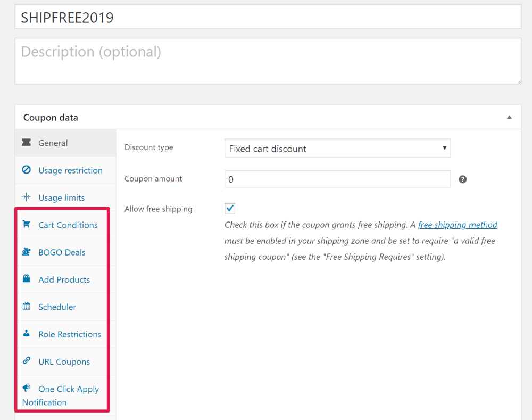Open the Role Restrictions tab

pos(66,334)
